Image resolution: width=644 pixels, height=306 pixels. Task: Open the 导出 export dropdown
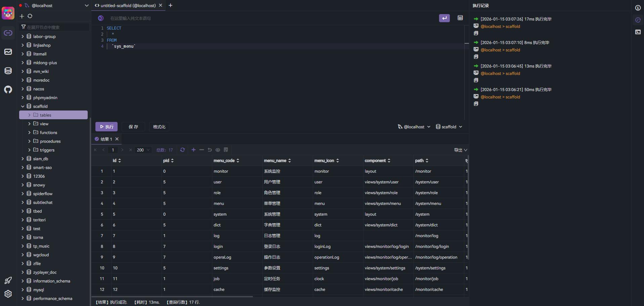click(x=461, y=150)
